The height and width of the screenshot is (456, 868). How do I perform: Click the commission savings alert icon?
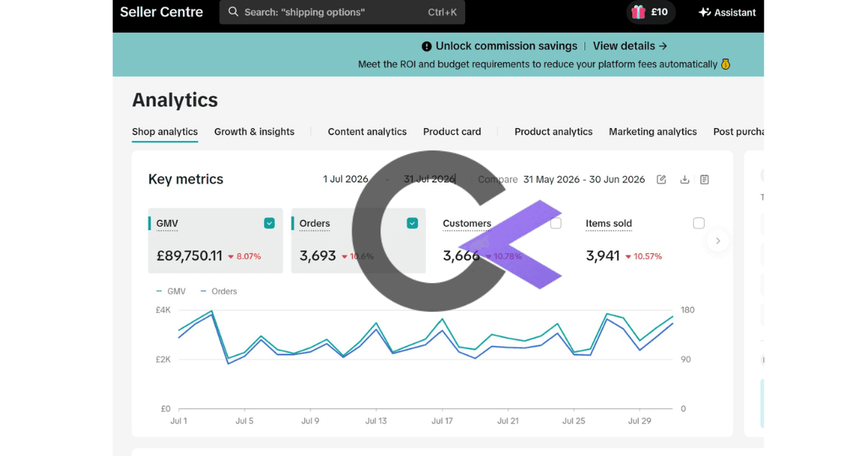pos(427,46)
